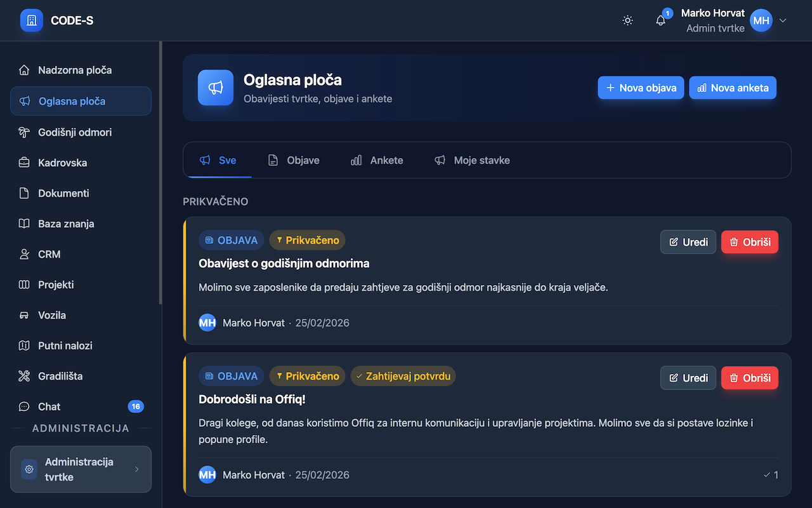812x508 pixels.
Task: Click the Kadrovska briefcase icon
Action: coord(24,163)
